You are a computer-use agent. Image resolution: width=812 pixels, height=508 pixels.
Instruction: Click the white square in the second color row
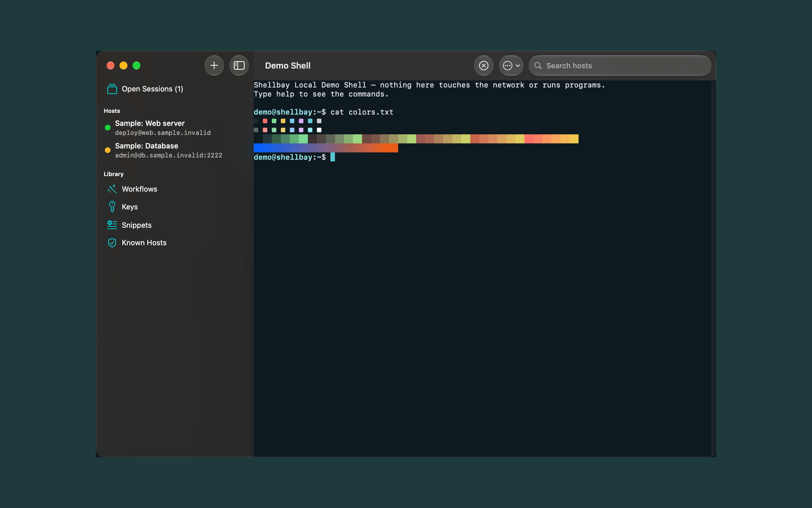(319, 130)
